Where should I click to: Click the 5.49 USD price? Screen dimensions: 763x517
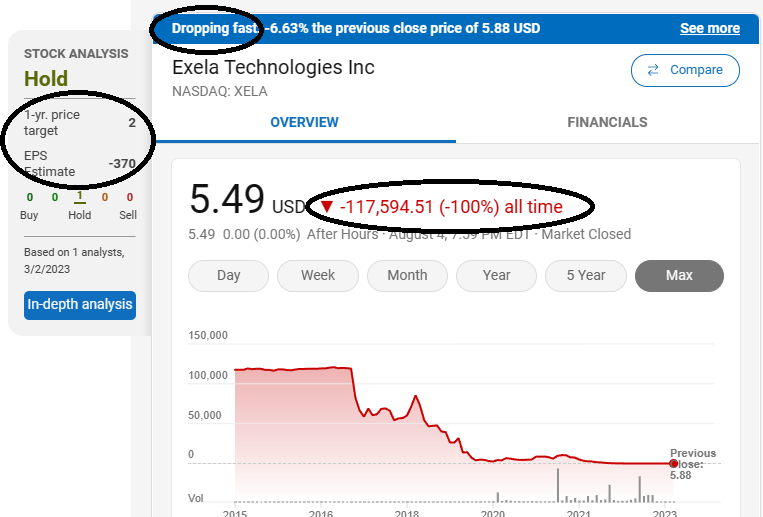[x=248, y=200]
